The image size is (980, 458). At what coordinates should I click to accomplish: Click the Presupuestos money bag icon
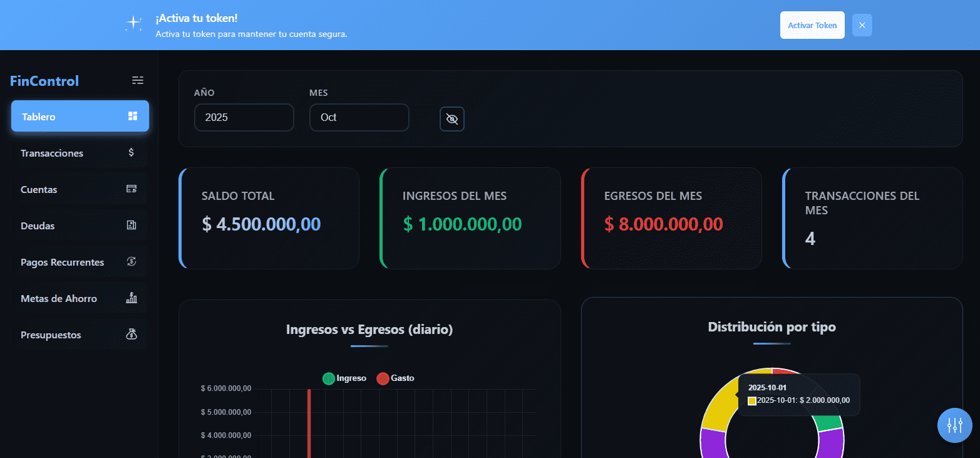(132, 334)
